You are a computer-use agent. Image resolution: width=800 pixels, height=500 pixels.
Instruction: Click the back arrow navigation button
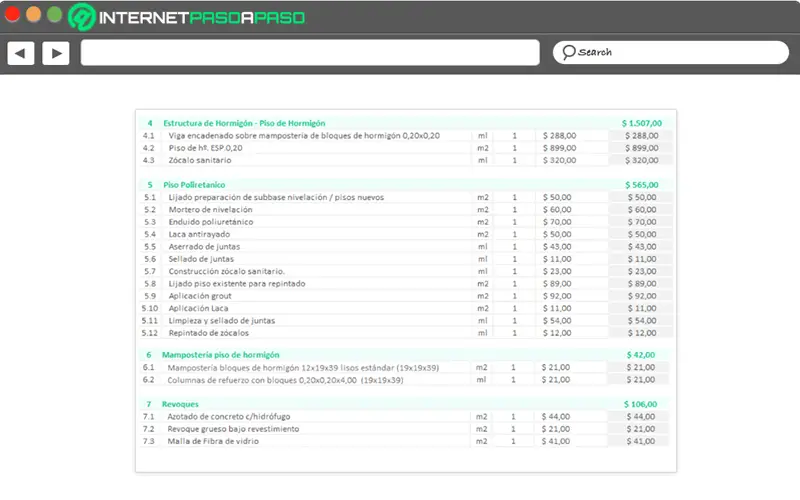(21, 53)
